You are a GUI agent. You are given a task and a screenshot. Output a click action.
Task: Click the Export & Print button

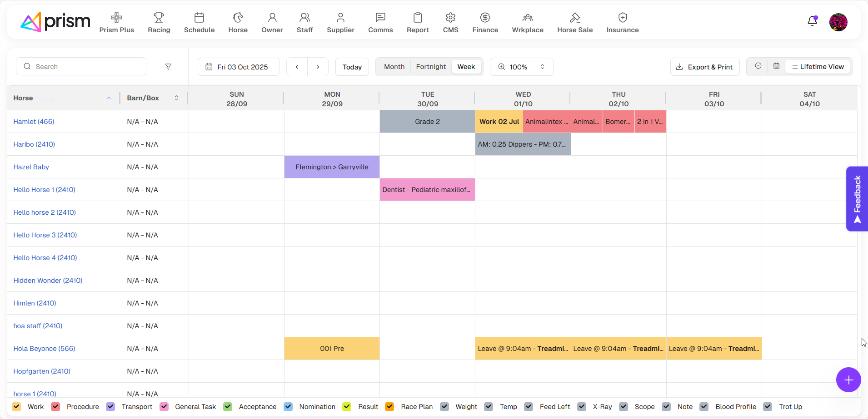[704, 67]
